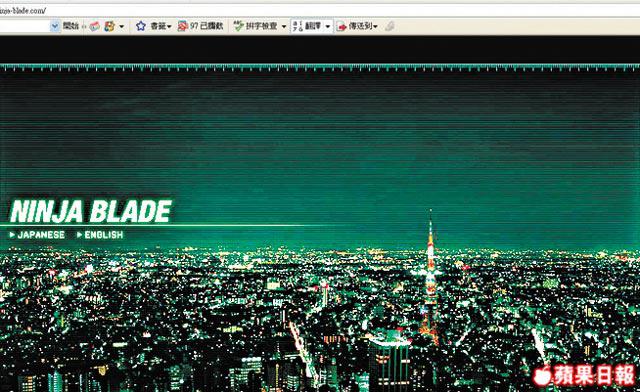Click the red arrow send-to icon

(341, 27)
